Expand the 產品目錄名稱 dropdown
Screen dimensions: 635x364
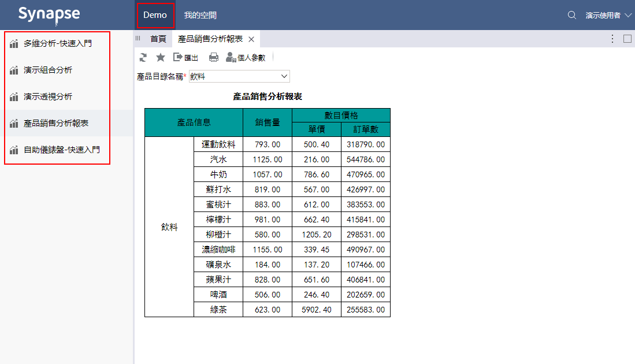pyautogui.click(x=284, y=76)
